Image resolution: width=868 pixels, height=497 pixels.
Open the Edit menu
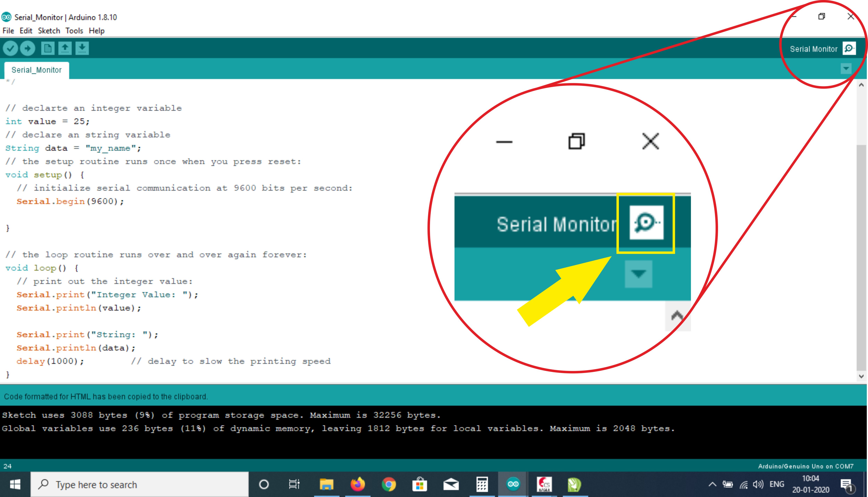(x=26, y=31)
